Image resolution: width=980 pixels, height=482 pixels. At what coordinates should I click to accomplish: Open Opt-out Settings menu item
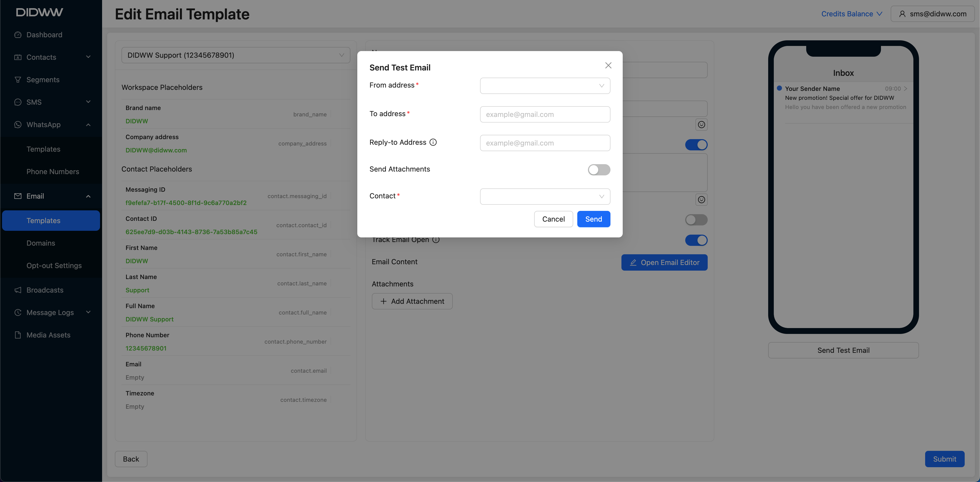[54, 266]
